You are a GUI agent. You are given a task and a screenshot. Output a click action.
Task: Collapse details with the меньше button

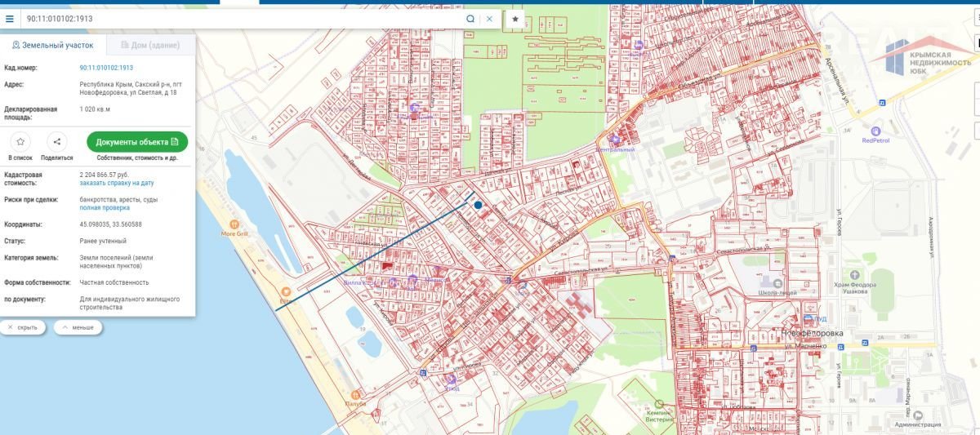click(78, 327)
